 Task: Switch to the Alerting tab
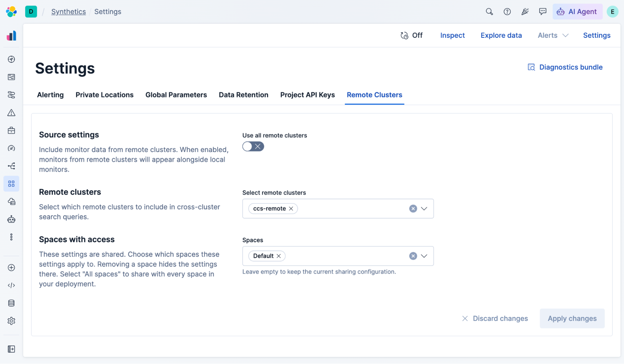pyautogui.click(x=50, y=95)
